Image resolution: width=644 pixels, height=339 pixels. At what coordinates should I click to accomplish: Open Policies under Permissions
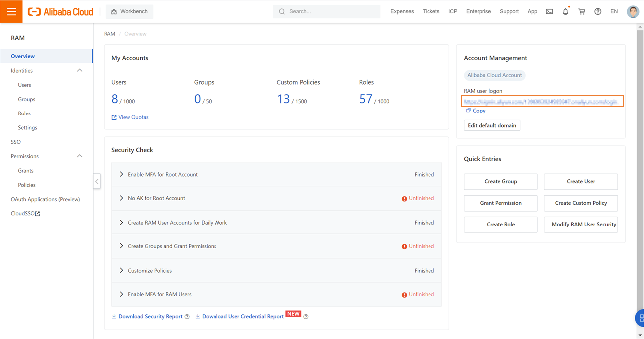[x=27, y=185]
